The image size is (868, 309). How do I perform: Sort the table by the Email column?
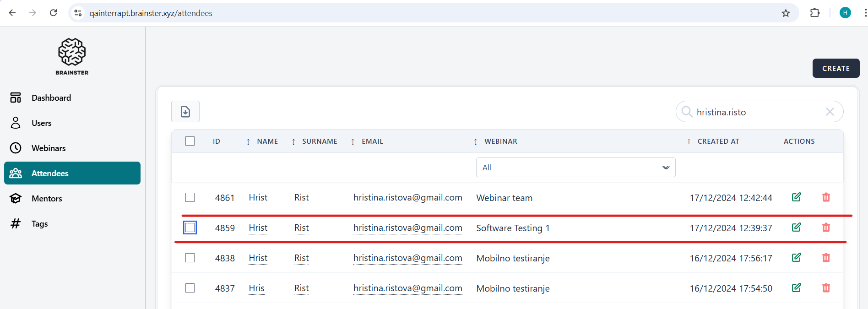[372, 141]
